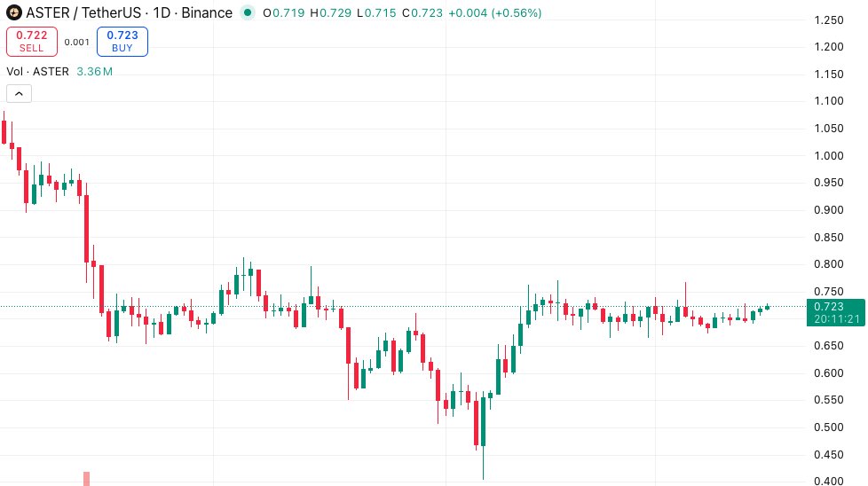Click the ASTER coin logo icon
Screen dimensions: 868x486
pos(14,13)
